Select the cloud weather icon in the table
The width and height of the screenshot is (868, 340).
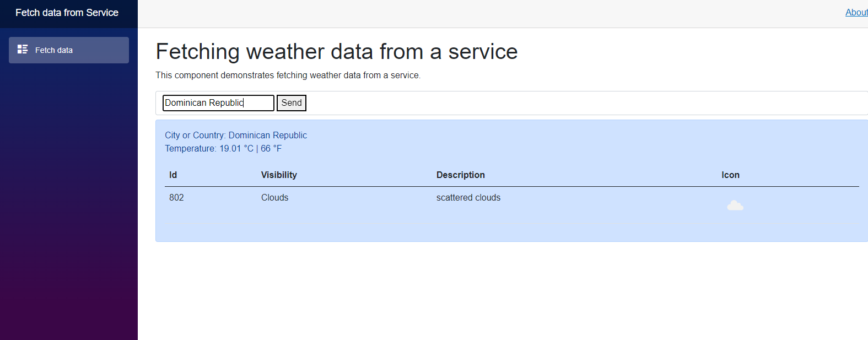pos(735,205)
